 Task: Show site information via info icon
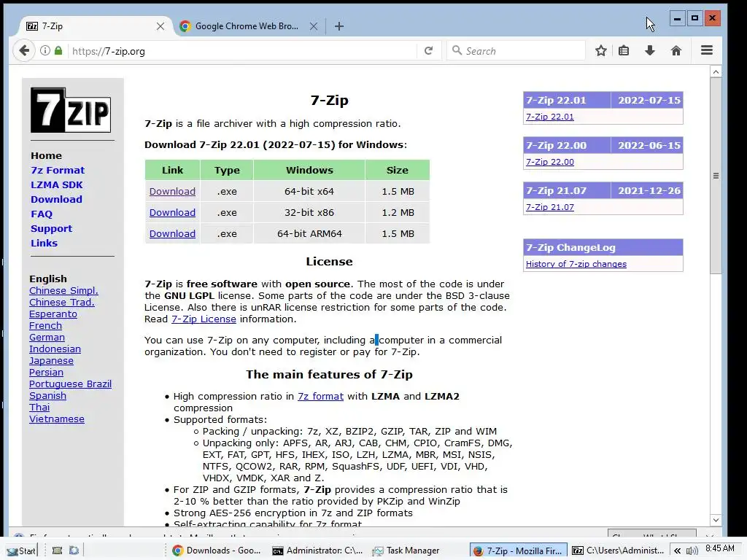pos(44,50)
